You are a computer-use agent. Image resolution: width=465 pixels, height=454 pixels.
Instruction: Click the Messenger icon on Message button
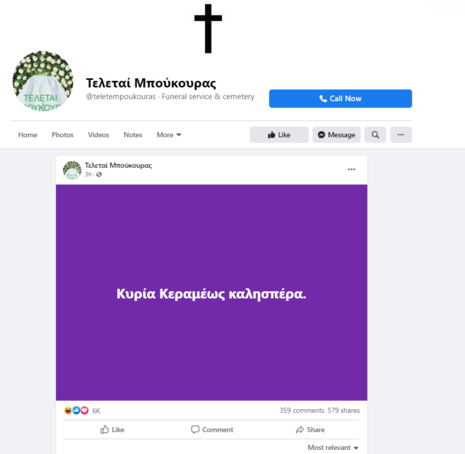(x=321, y=135)
